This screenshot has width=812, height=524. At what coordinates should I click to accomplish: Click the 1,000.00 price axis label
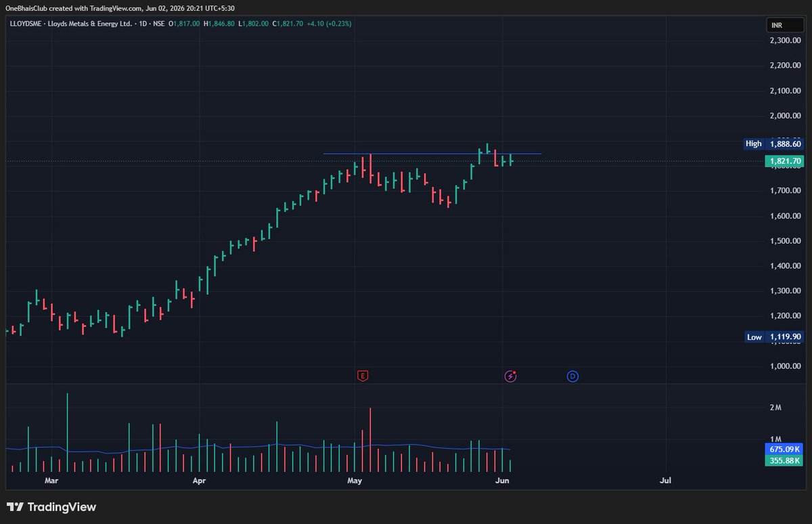coord(785,366)
